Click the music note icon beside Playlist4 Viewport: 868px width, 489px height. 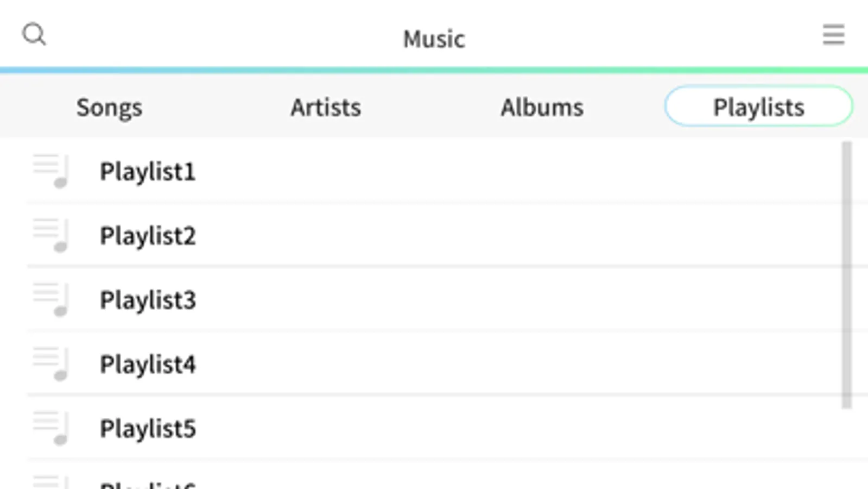51,363
